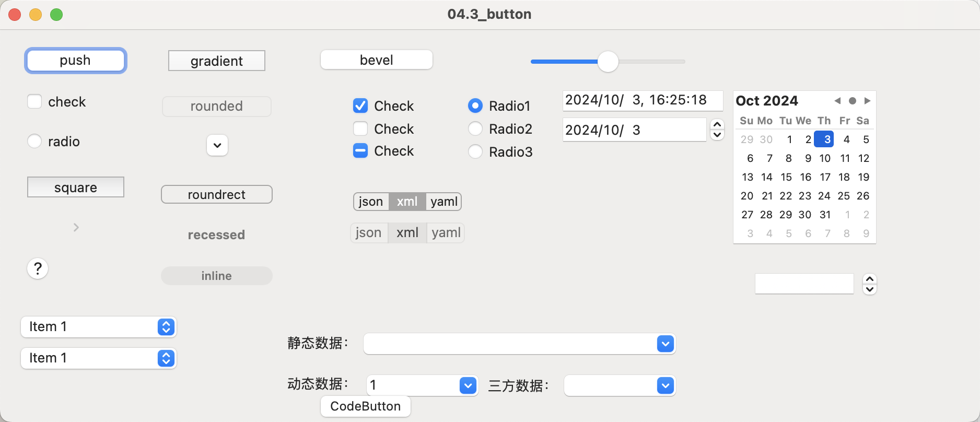Select October 15 in calendar

click(x=786, y=177)
